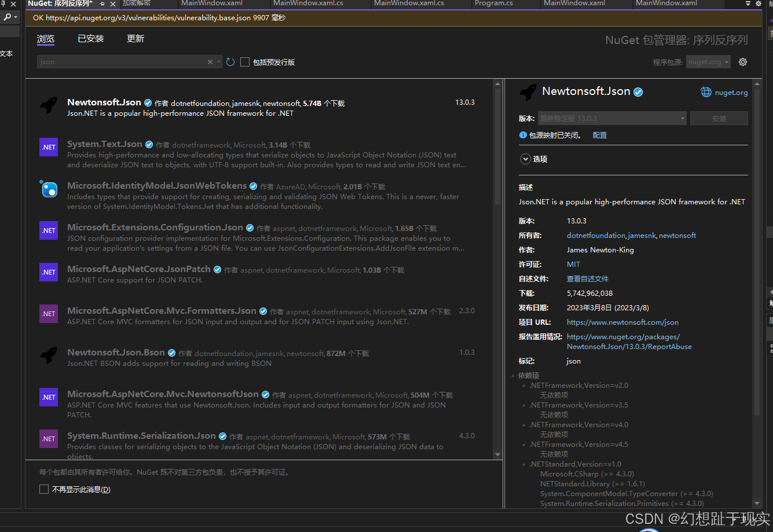
Task: Click the dotnetfoundation owner link in details
Action: 596,235
